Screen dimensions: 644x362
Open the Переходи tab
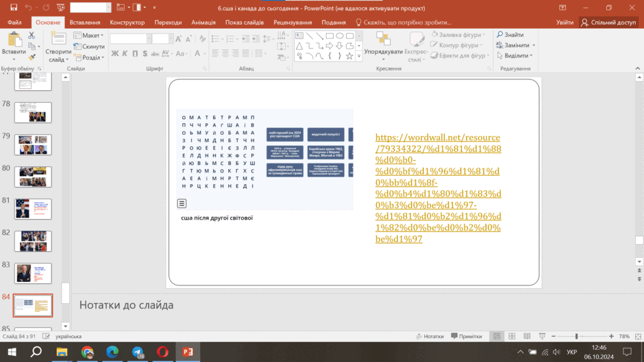pyautogui.click(x=168, y=22)
